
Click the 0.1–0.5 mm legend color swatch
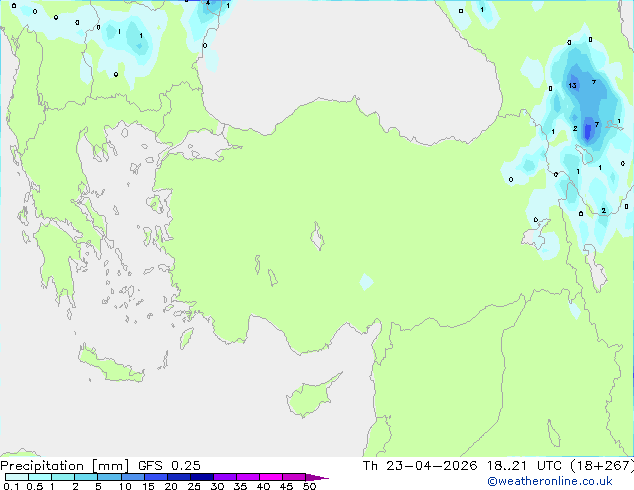coord(17,477)
